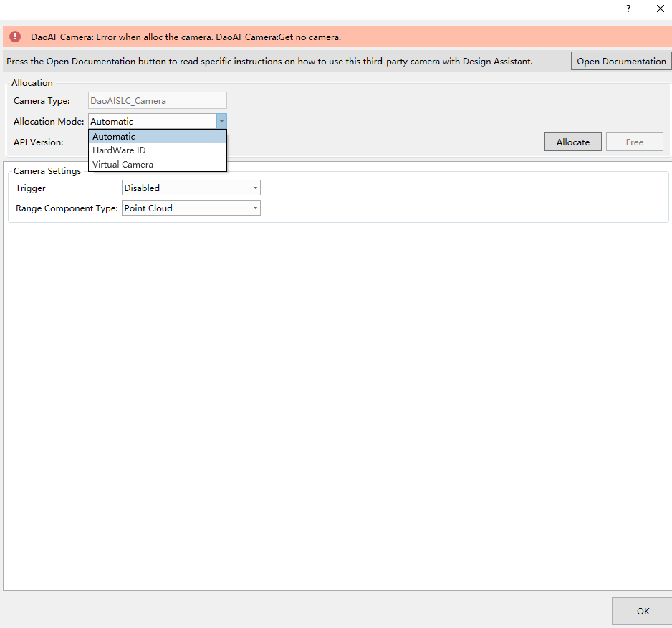Screen dimensions: 672x628
Task: Click the Allocation Mode label
Action: [x=49, y=122]
